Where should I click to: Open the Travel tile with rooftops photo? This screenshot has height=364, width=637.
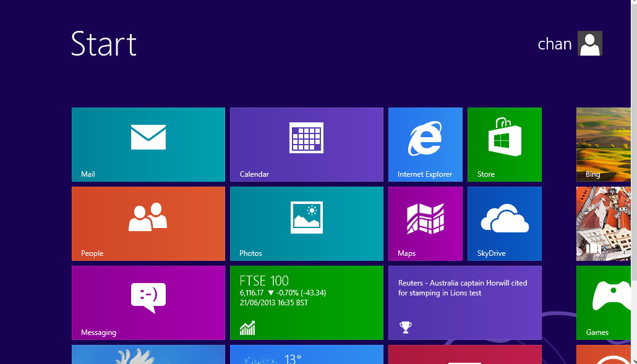[604, 224]
